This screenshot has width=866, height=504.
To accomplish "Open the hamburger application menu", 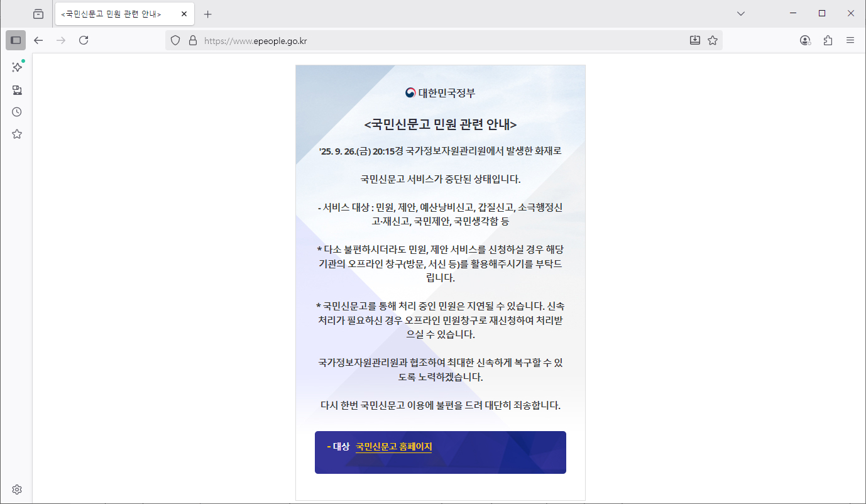I will (x=850, y=40).
